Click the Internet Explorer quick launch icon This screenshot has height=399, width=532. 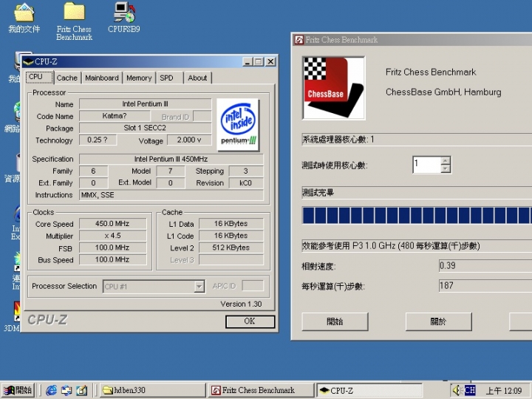(51, 390)
